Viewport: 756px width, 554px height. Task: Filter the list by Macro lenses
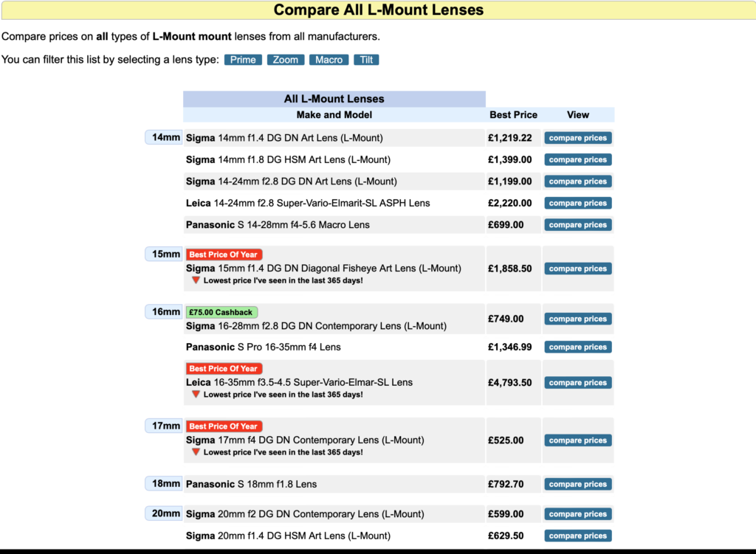pos(329,60)
